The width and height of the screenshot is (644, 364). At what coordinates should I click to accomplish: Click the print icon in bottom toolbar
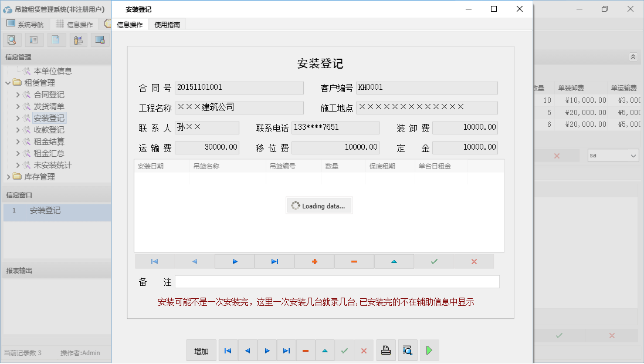click(x=386, y=350)
